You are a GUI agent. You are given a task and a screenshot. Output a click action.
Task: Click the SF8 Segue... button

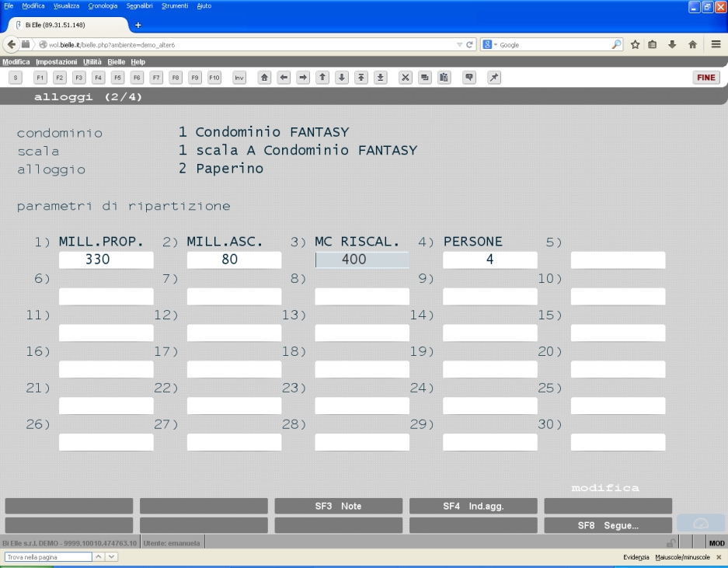(x=608, y=525)
